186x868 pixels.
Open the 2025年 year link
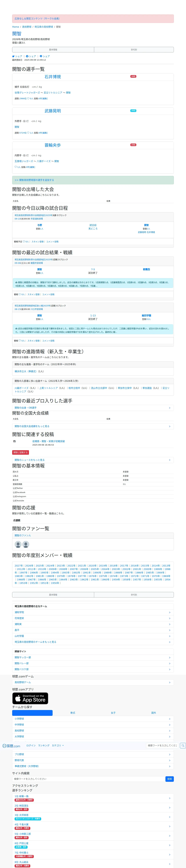(40, 566)
